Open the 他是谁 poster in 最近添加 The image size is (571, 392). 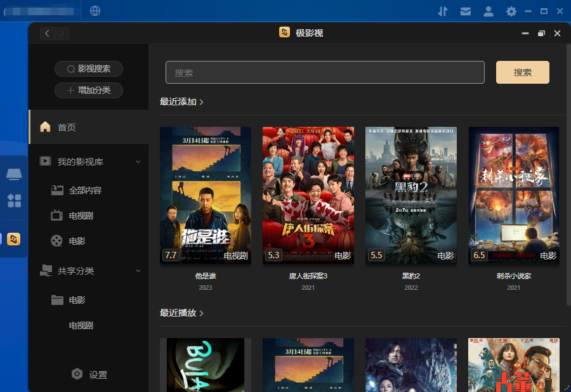206,195
